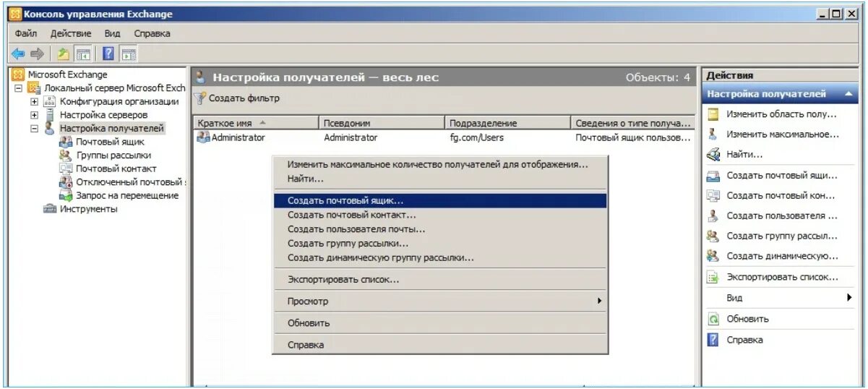This screenshot has width=868, height=389.
Task: Choose Найти in context menu
Action: click(439, 179)
